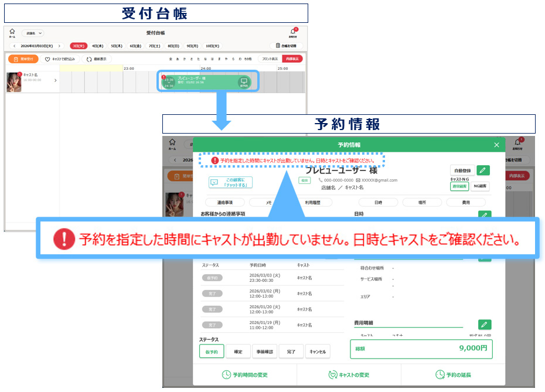Open the green プレビューユーザー reservation block
The width and height of the screenshot is (545, 392).
[x=207, y=81]
